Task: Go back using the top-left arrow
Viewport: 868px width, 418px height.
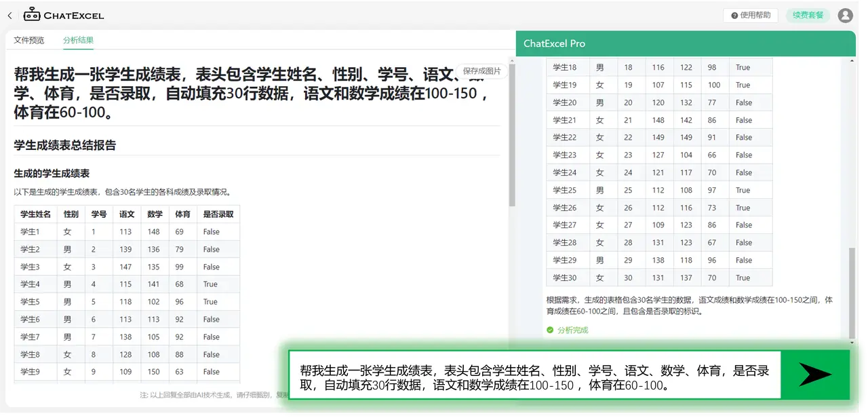Action: (x=9, y=15)
